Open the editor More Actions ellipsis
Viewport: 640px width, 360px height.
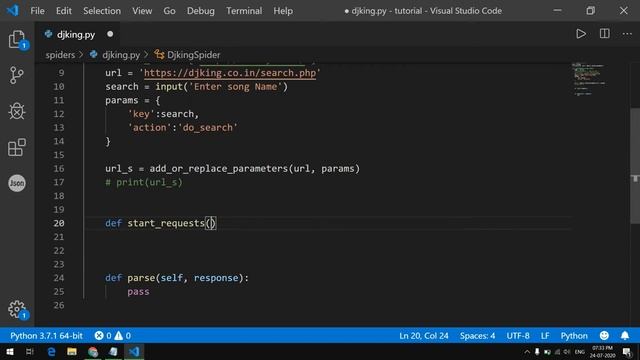pos(627,34)
